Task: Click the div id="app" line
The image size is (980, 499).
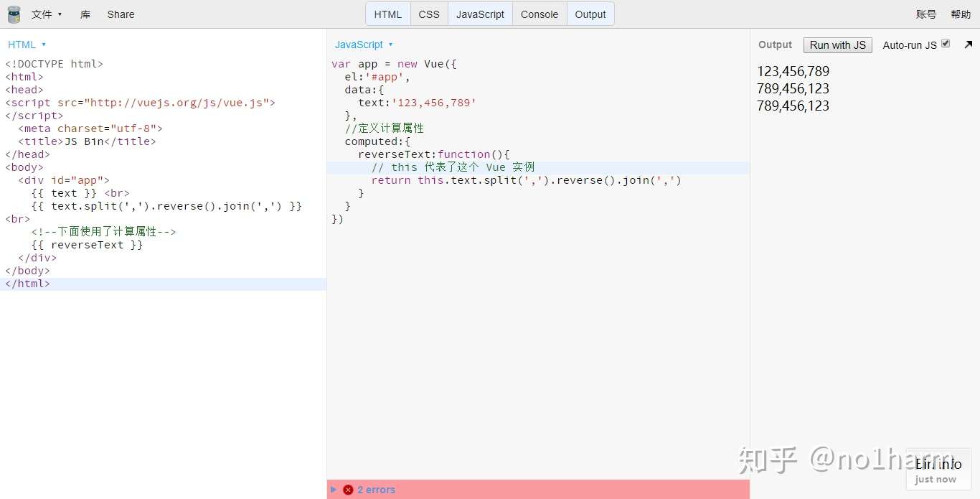Action: click(64, 180)
